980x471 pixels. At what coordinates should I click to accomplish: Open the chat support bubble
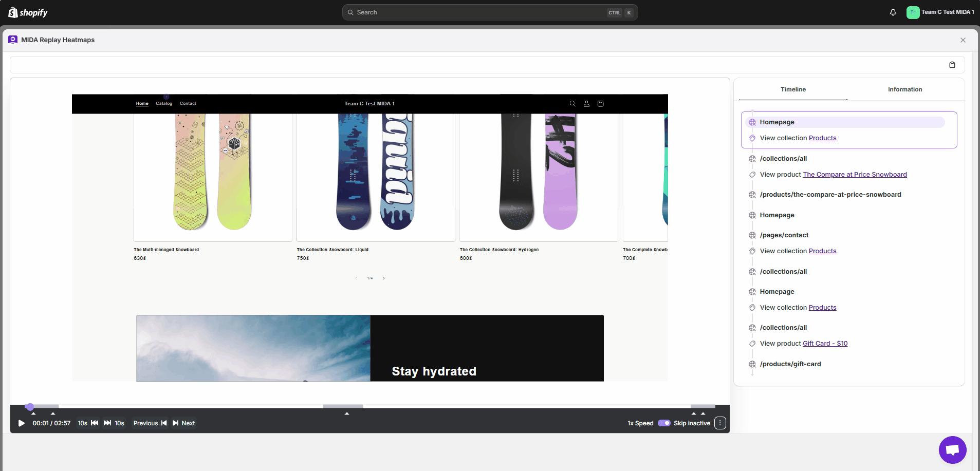952,450
